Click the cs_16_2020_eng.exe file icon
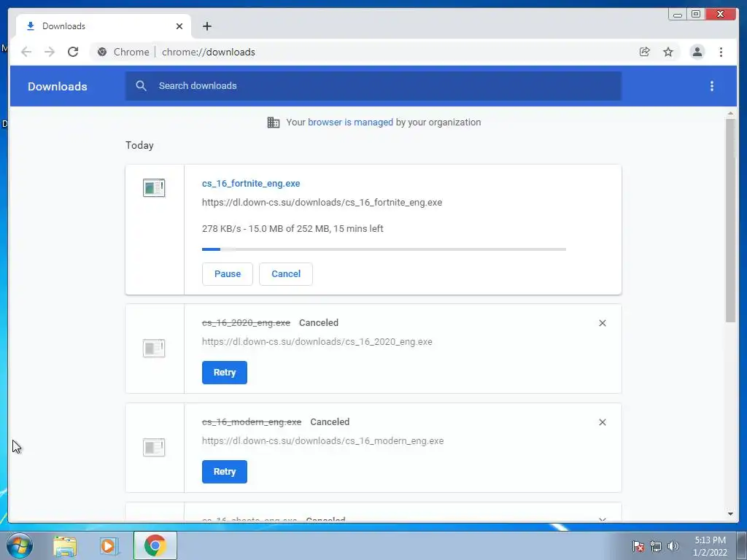747x560 pixels. (154, 348)
